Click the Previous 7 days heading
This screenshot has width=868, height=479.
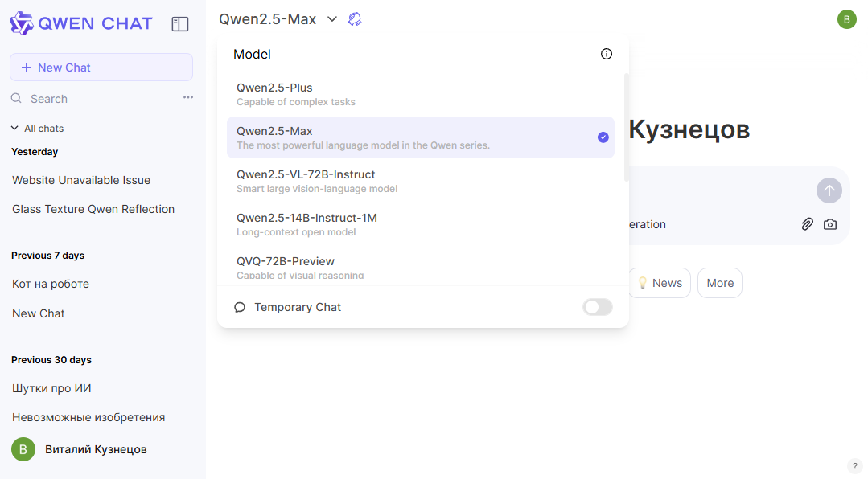47,256
